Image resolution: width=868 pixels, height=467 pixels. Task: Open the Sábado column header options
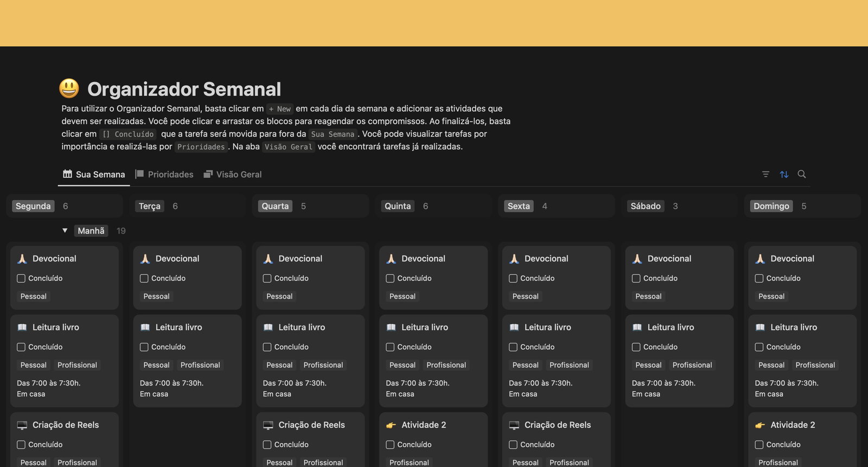(x=645, y=206)
